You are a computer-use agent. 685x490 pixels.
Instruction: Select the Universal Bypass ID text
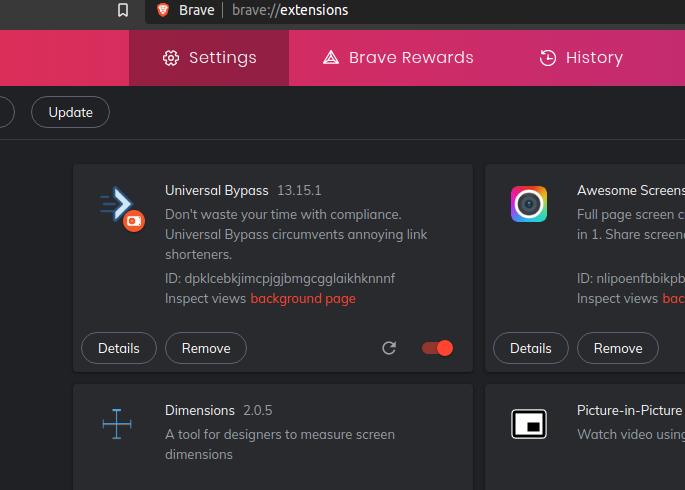tap(280, 278)
